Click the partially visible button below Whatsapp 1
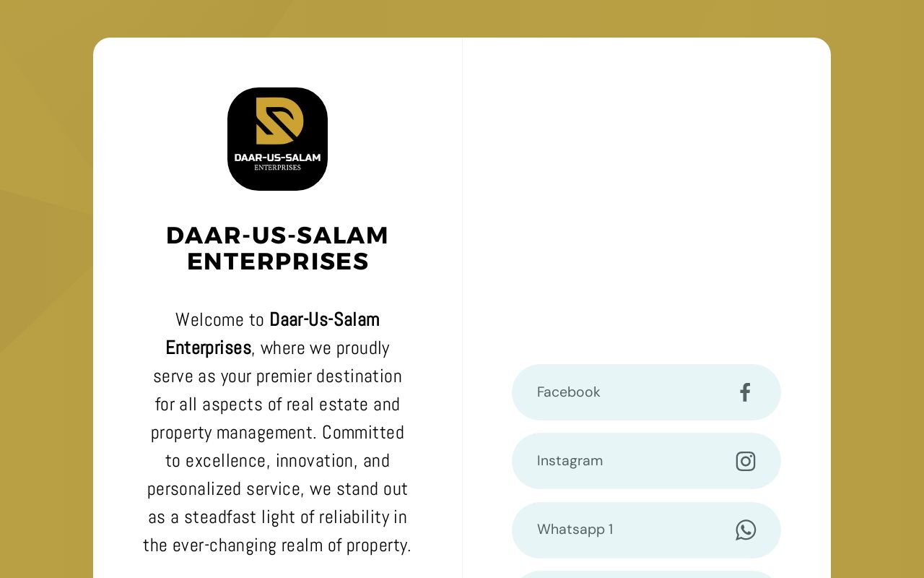 point(646,574)
